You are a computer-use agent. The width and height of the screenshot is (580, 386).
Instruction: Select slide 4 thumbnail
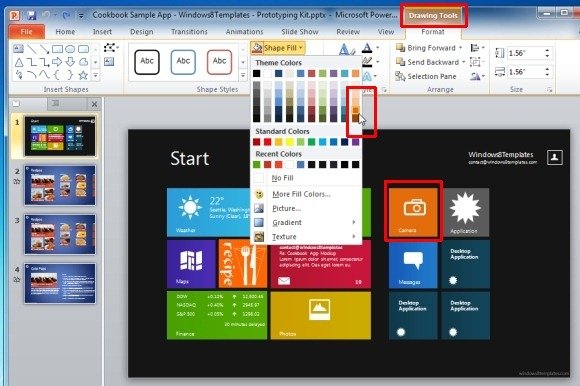click(60, 284)
